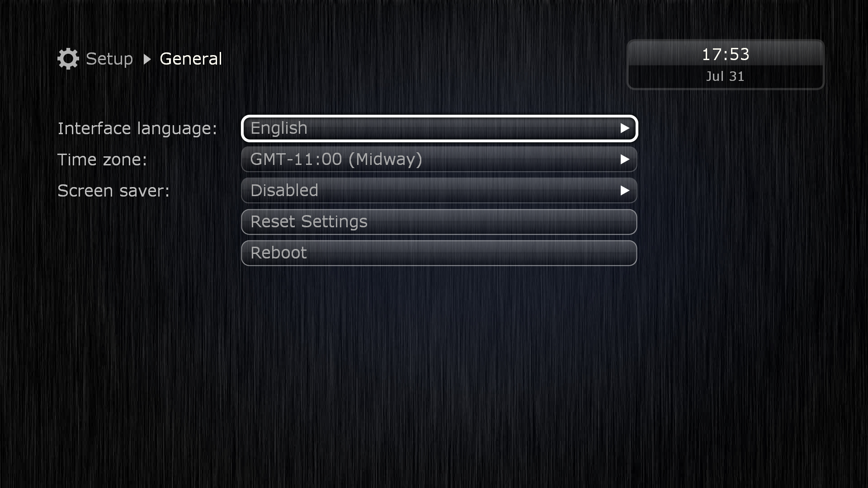Click the 17:53 clock display

pos(726,54)
